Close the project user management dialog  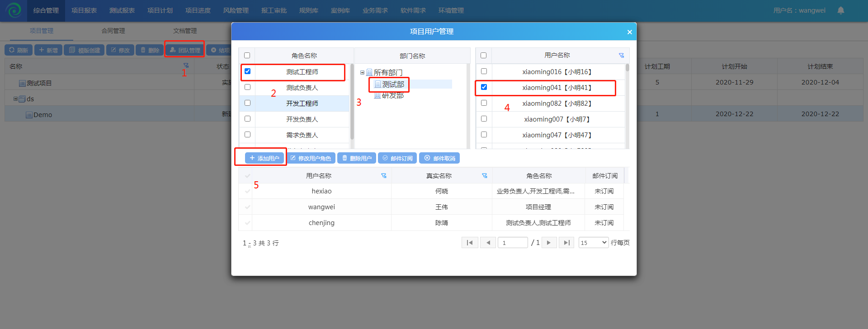[x=629, y=32]
